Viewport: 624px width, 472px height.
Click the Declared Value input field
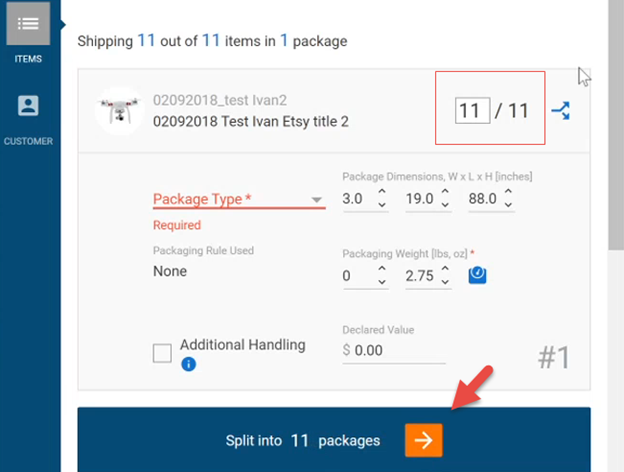[x=394, y=350]
